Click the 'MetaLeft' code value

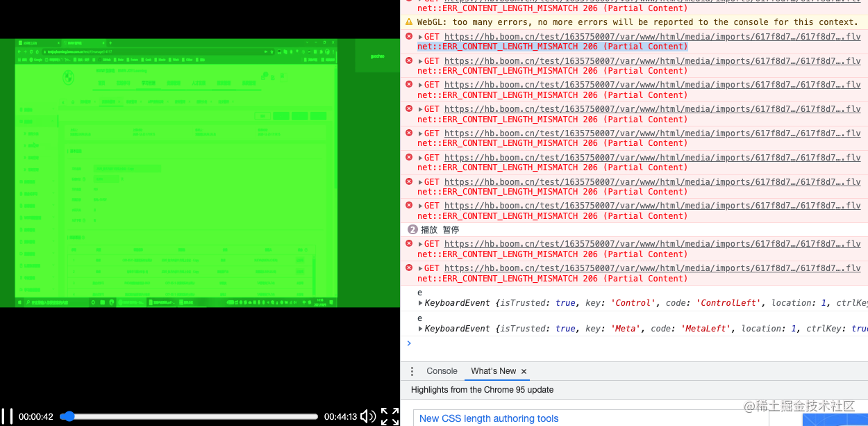[706, 329]
